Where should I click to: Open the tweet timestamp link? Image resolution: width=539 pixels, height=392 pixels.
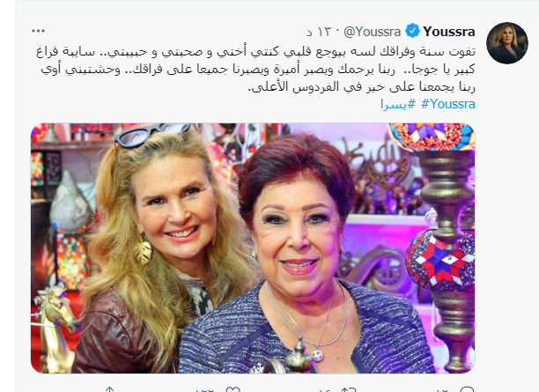pyautogui.click(x=319, y=32)
